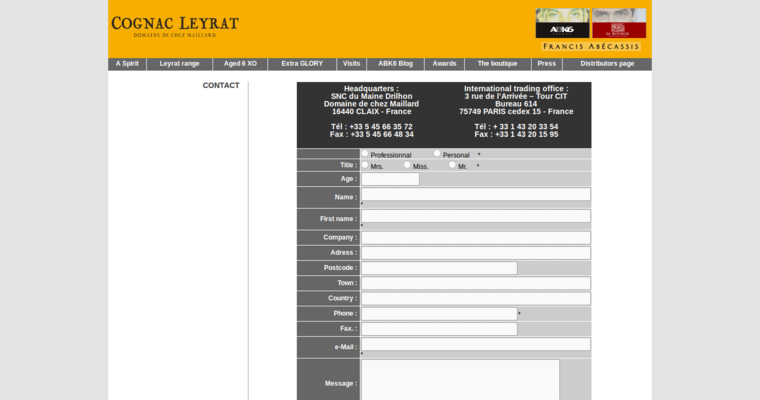Click the International trading office heading

(x=516, y=89)
